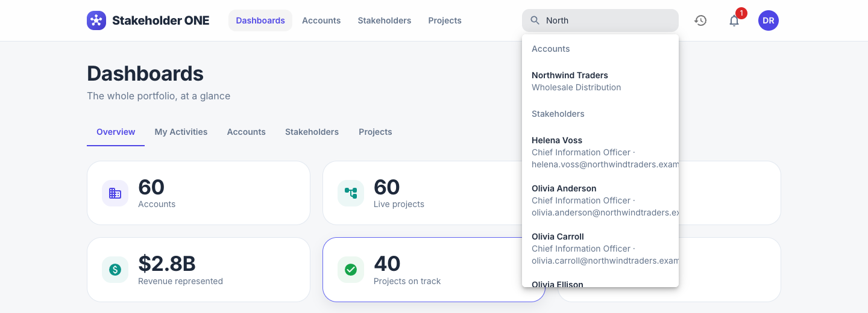Select Northwind Traders account result
This screenshot has width=868, height=313.
tap(600, 81)
